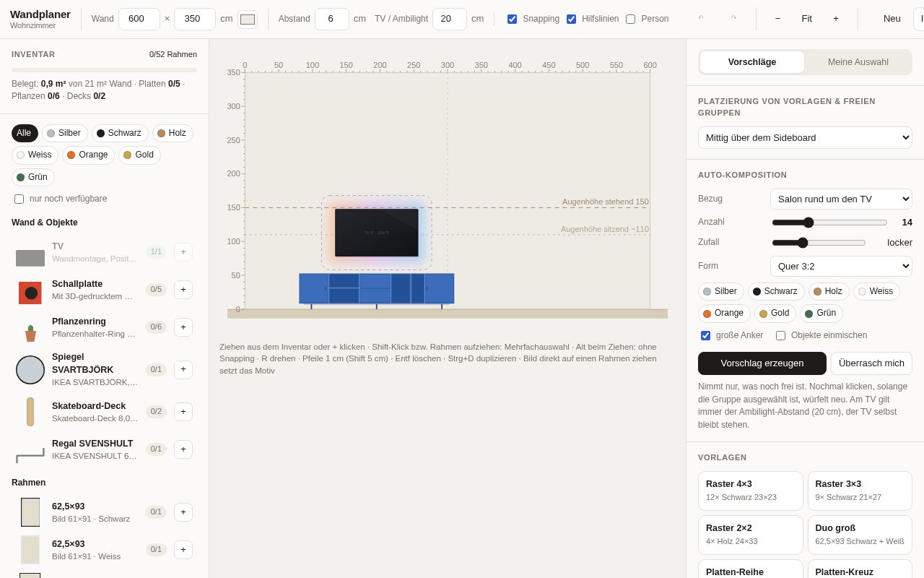Viewport: 924px width, 578px height.
Task: Open the Bezug dropdown
Action: (841, 199)
